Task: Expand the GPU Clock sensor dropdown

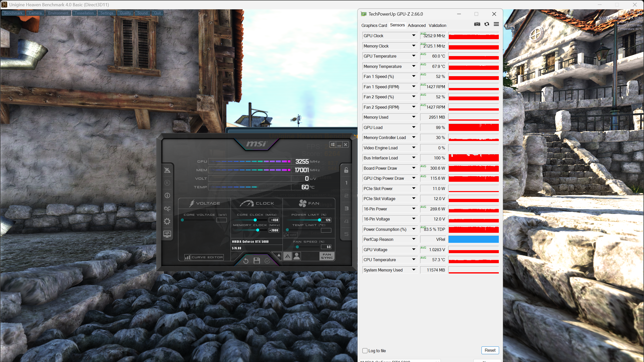Action: (414, 36)
